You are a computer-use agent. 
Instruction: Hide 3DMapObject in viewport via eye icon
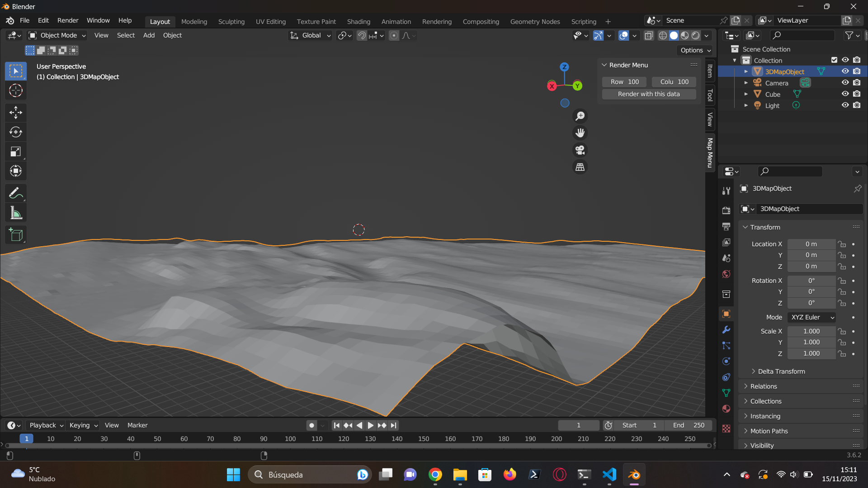point(845,71)
